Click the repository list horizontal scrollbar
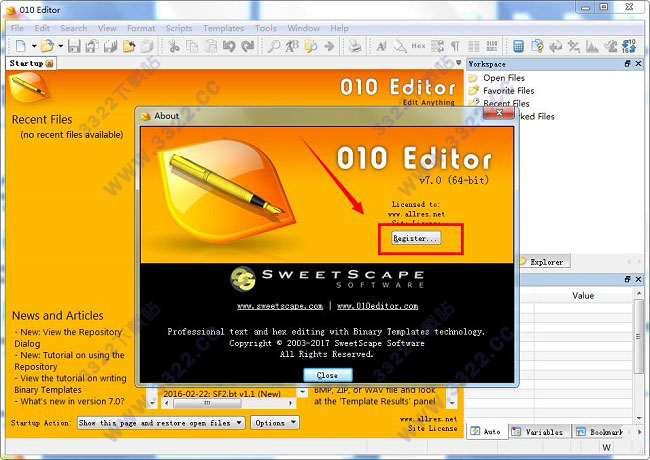 pos(227,403)
